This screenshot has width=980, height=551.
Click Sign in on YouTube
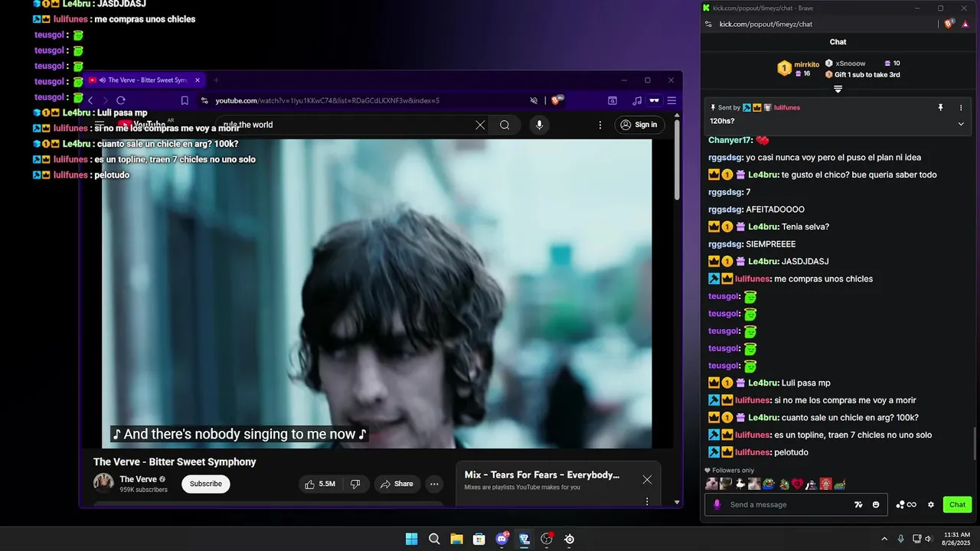point(639,125)
